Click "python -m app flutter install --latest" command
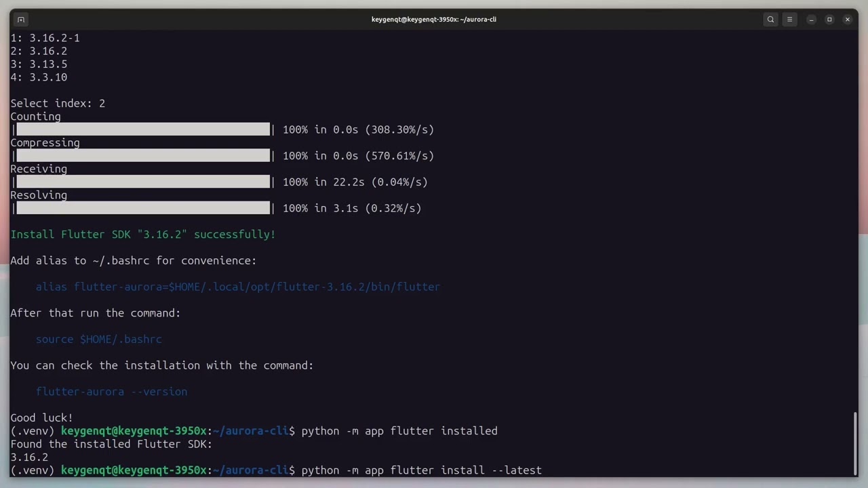 tap(422, 470)
